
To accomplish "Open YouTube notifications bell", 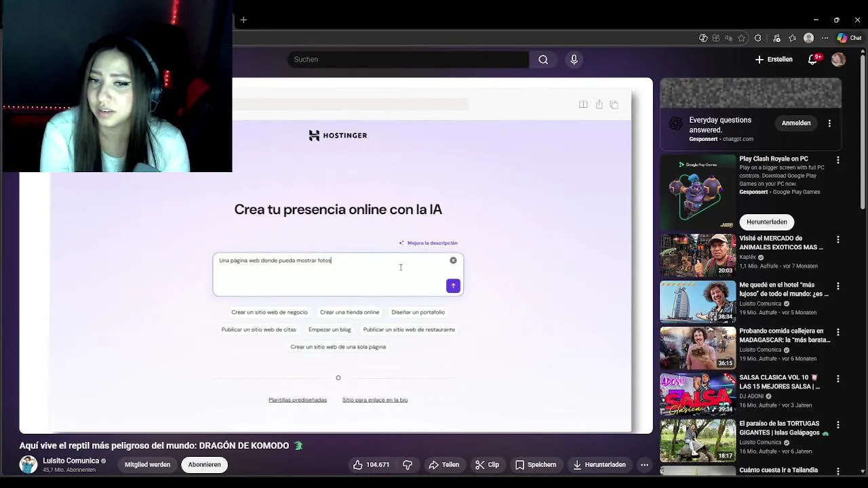I will point(812,60).
